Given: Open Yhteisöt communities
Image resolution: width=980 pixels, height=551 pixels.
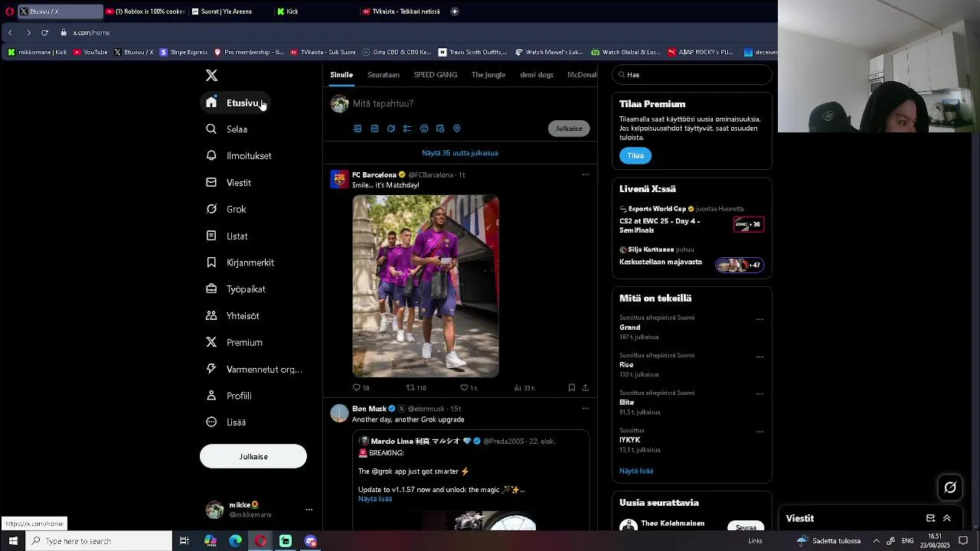Looking at the screenshot, I should (x=233, y=315).
